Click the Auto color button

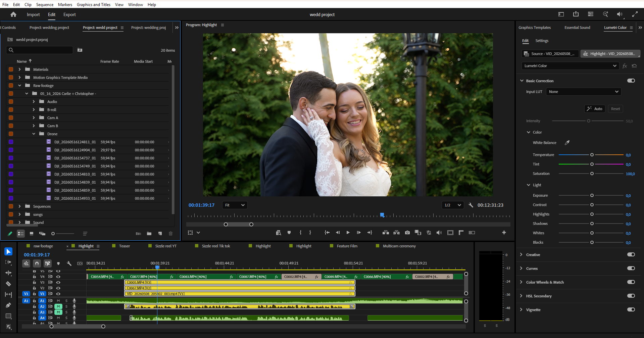595,109
